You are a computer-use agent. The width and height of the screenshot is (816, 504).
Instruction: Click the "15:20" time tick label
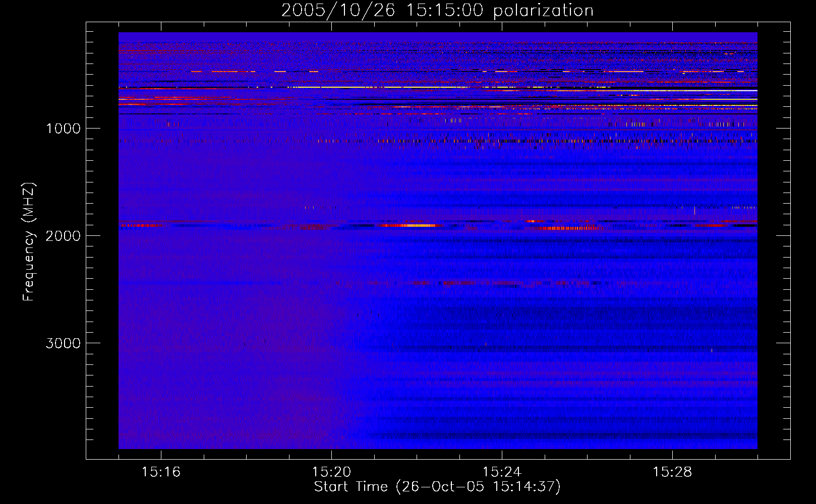(x=331, y=472)
